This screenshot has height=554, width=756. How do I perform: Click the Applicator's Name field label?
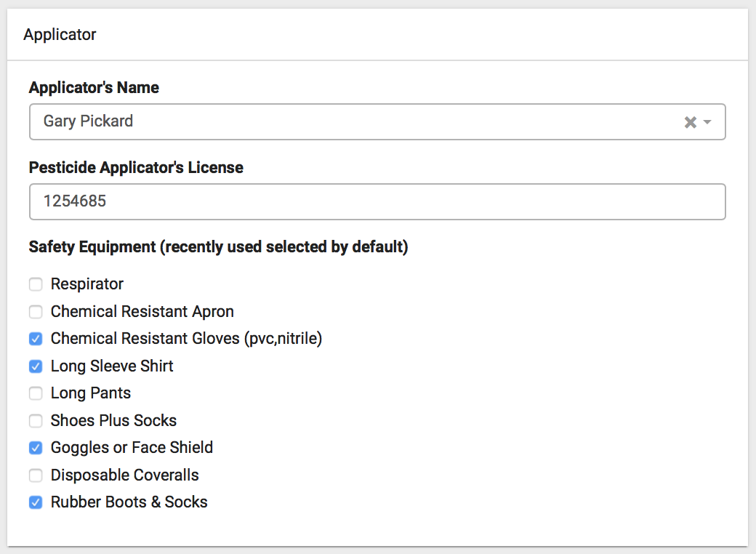[x=94, y=87]
